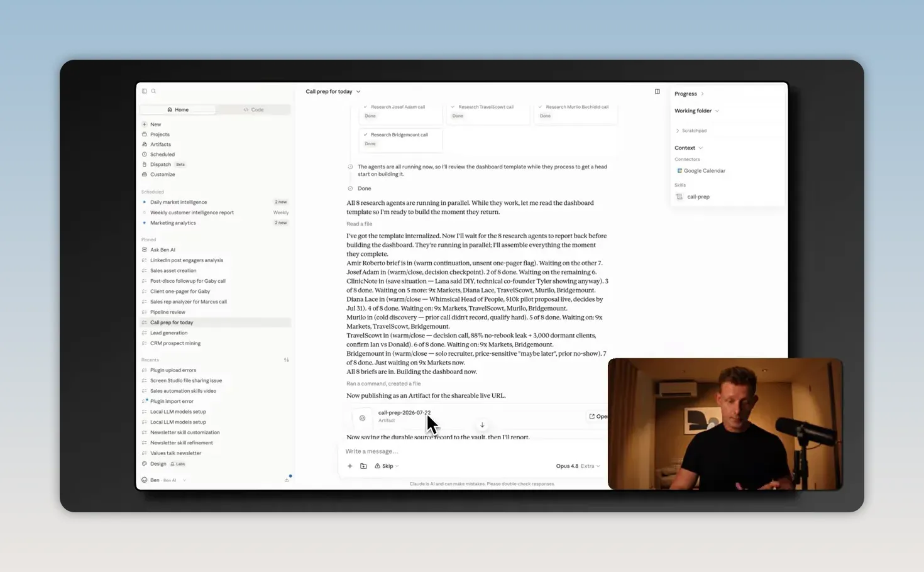This screenshot has width=924, height=572.
Task: Click the Projects folder icon in the sidebar
Action: pos(145,135)
